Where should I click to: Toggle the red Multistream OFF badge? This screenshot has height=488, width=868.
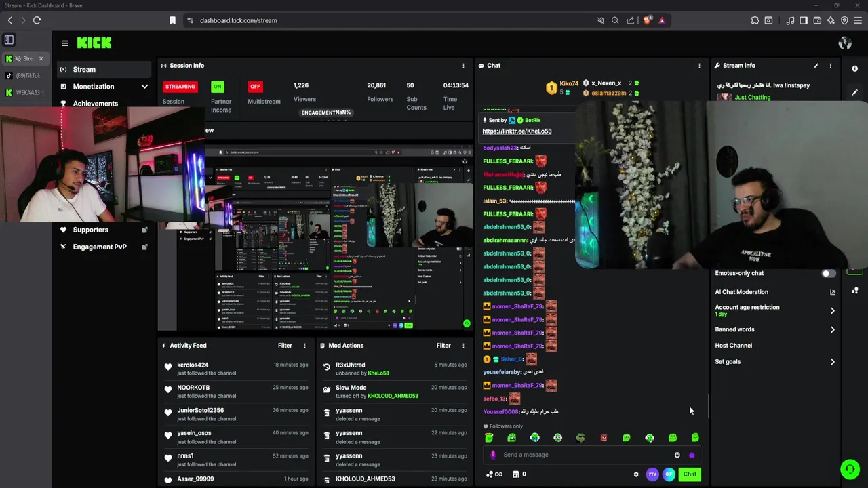click(x=255, y=87)
